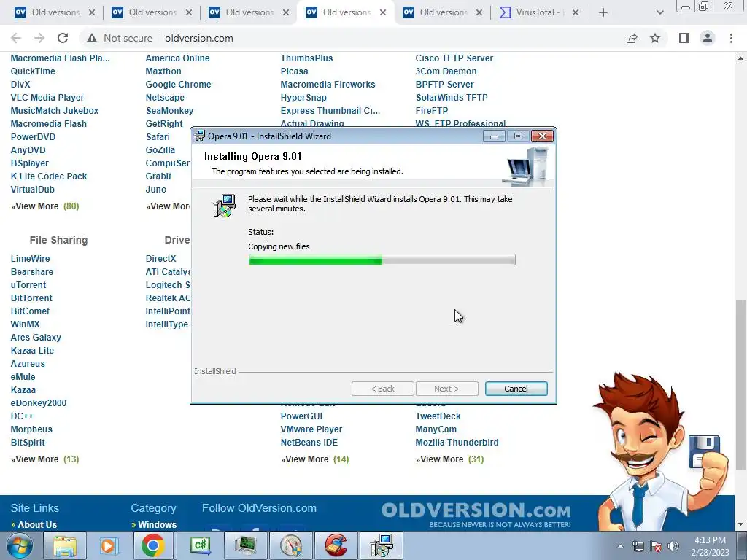Cancel the Opera 9.01 installation
The width and height of the screenshot is (747, 560).
click(516, 389)
